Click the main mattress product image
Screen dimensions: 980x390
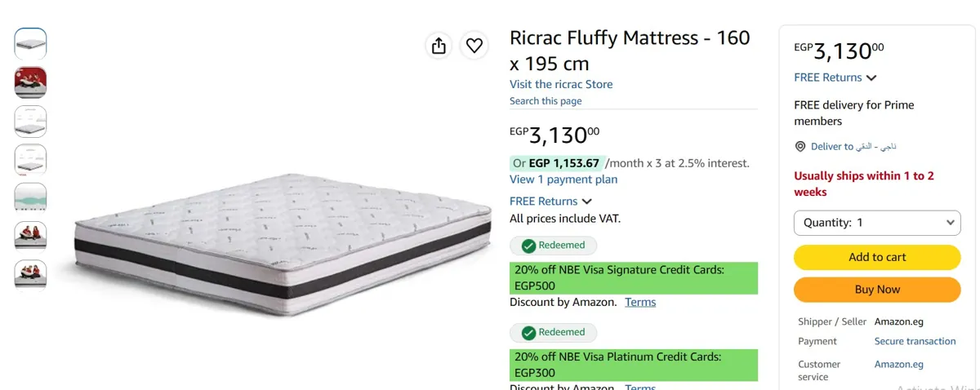(283, 242)
